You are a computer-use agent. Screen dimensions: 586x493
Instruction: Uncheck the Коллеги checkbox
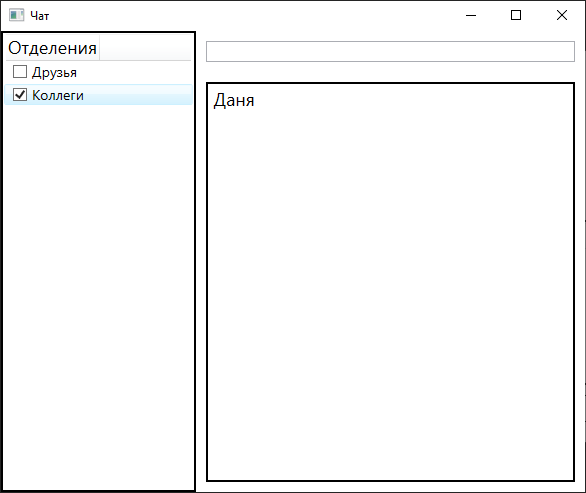(x=20, y=95)
